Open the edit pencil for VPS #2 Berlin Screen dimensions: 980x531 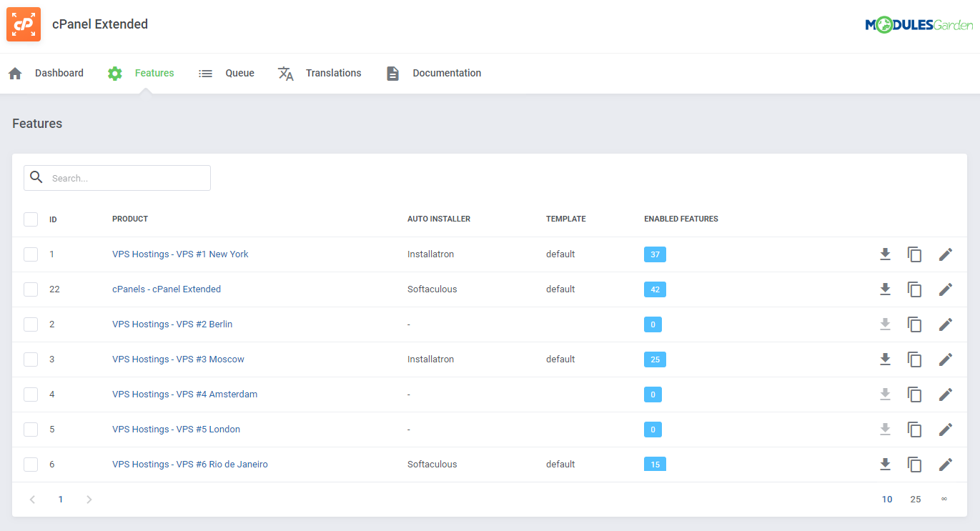coord(945,324)
